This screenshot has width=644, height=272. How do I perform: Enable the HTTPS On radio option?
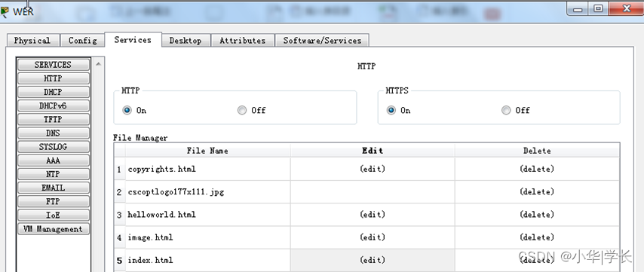tap(391, 110)
